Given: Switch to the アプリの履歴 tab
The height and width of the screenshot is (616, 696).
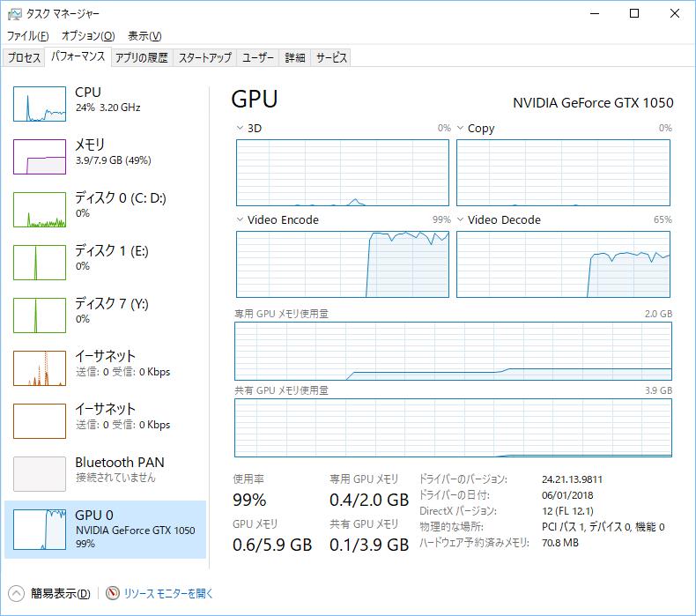Looking at the screenshot, I should [142, 58].
